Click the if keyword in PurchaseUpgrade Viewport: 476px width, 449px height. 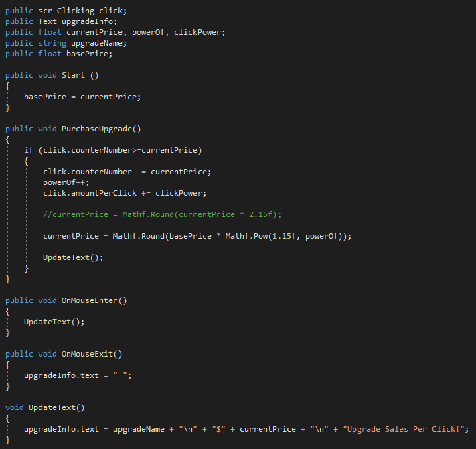pos(28,150)
